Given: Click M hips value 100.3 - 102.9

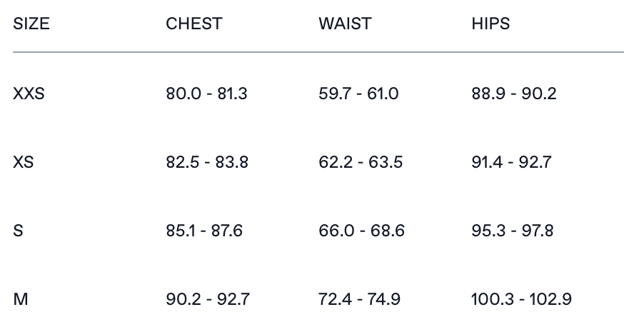Looking at the screenshot, I should point(521,299).
